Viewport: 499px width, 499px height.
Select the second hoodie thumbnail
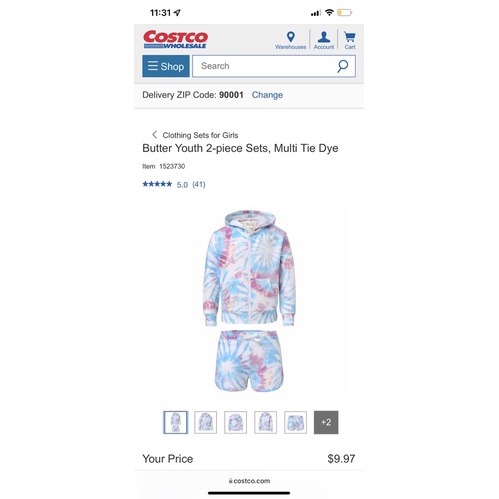coord(206,422)
